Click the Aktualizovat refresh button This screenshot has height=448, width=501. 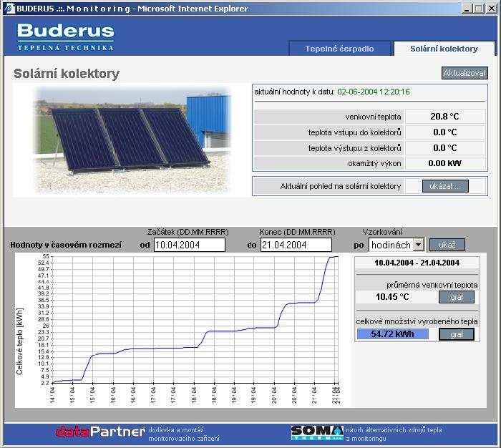click(464, 73)
